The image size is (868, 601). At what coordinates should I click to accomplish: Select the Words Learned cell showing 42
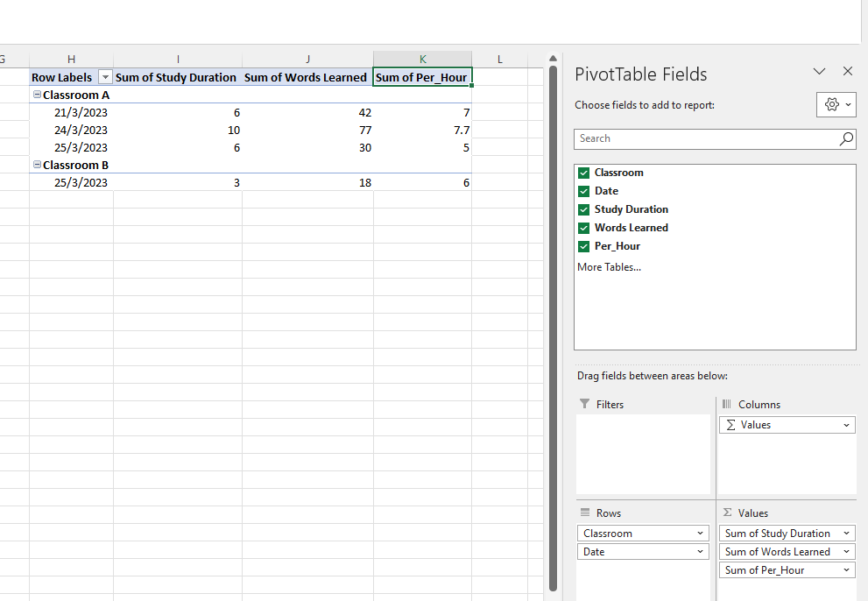[307, 112]
